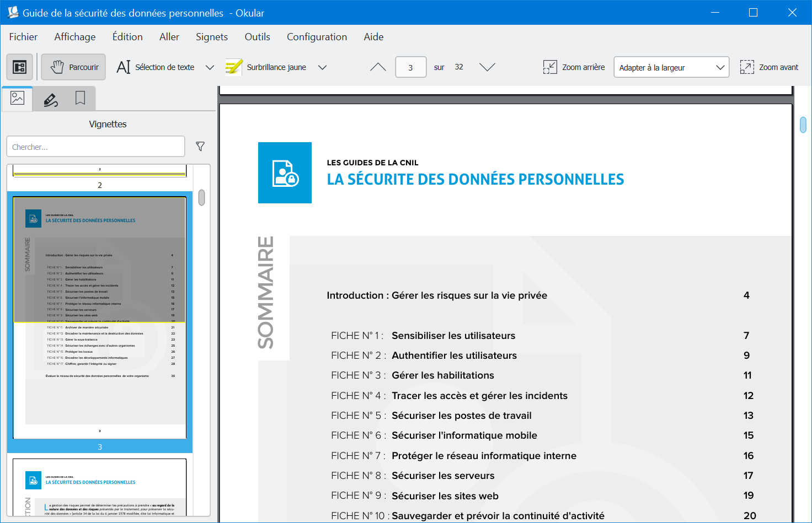Expand the Sélection de texte dropdown arrow
The width and height of the screenshot is (812, 523).
click(x=210, y=67)
